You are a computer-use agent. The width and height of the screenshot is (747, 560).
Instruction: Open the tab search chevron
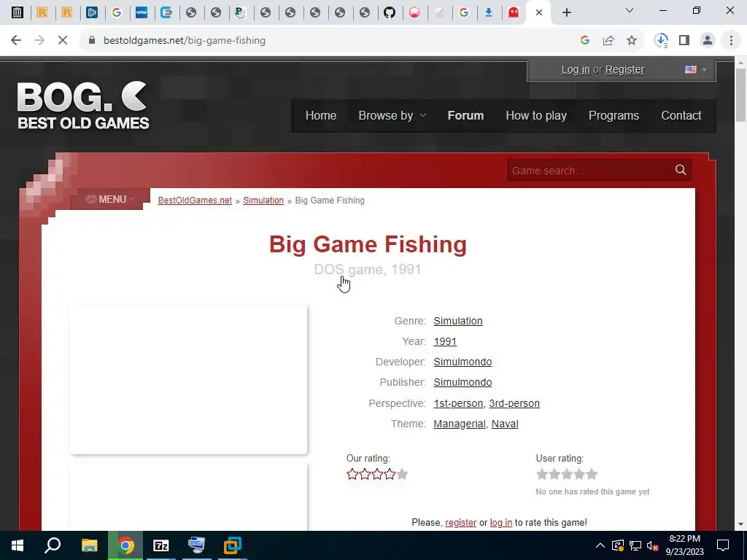click(x=630, y=10)
